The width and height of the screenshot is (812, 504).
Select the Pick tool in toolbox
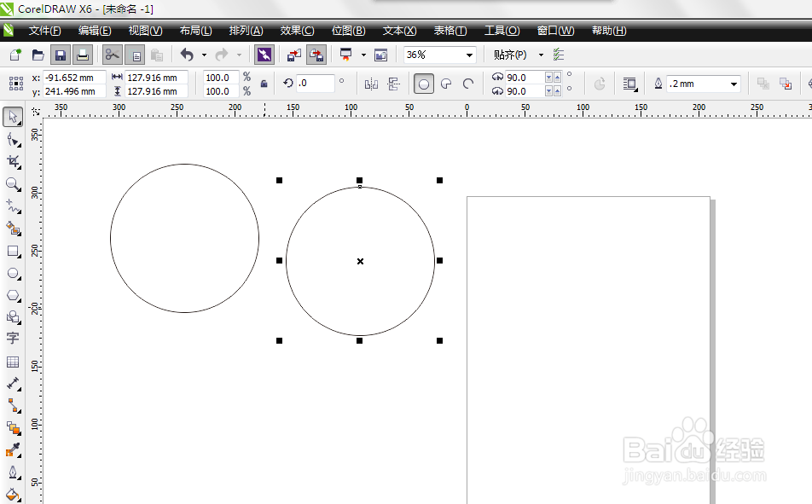click(x=13, y=117)
